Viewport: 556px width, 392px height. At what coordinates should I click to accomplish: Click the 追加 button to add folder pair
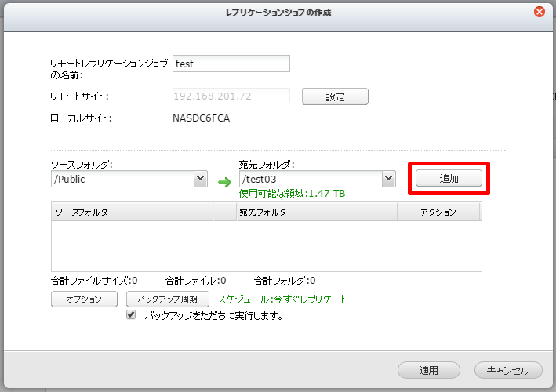[449, 178]
